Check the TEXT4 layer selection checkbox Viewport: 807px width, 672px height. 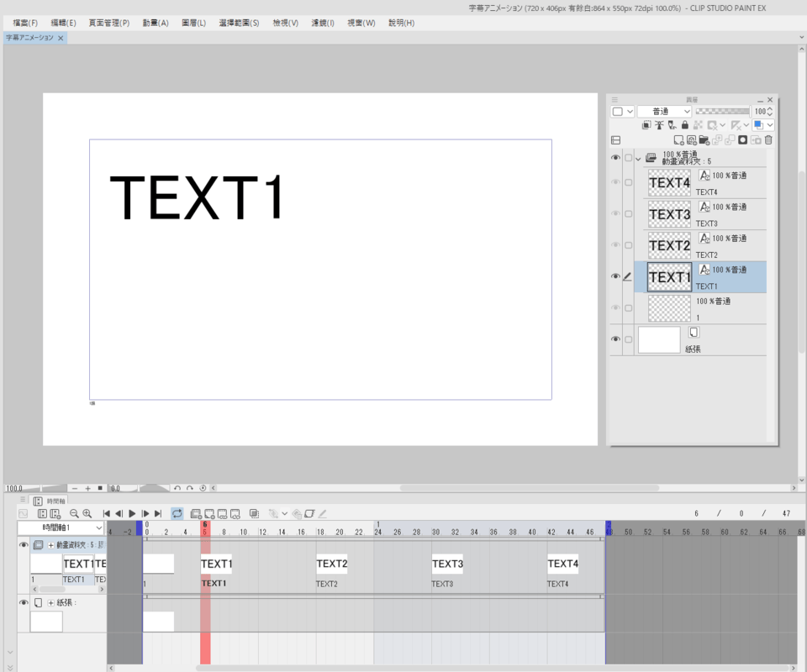tap(629, 182)
